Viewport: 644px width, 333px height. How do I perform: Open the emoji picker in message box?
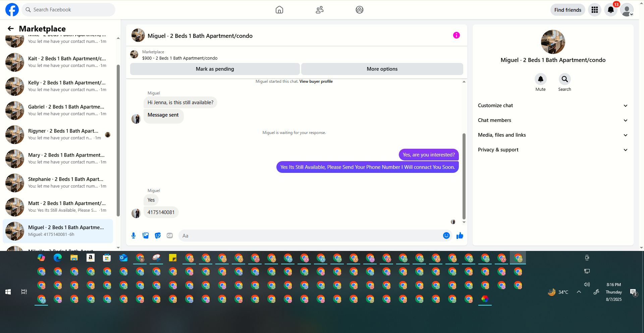point(446,236)
